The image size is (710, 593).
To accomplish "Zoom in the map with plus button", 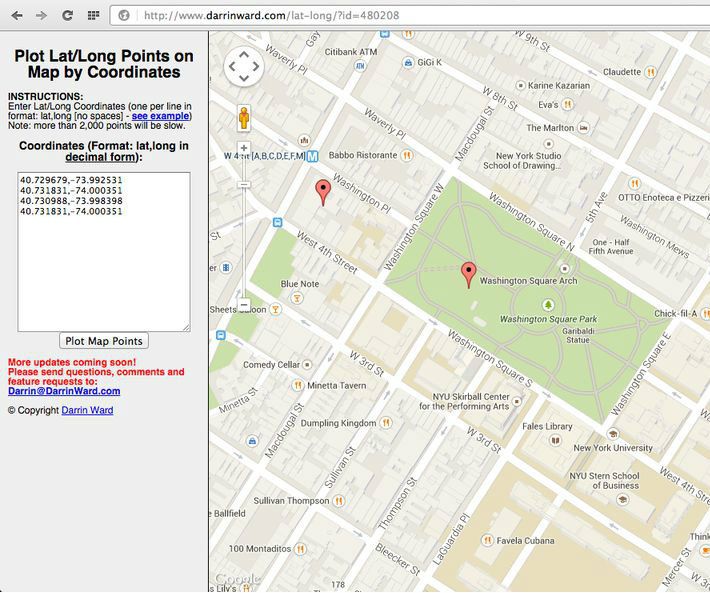I will pyautogui.click(x=244, y=148).
